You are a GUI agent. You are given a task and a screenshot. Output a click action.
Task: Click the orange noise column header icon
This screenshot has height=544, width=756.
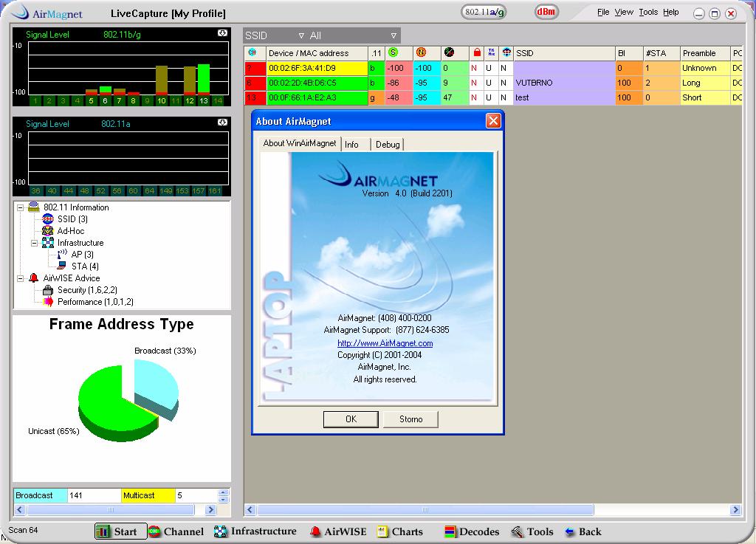click(x=421, y=52)
